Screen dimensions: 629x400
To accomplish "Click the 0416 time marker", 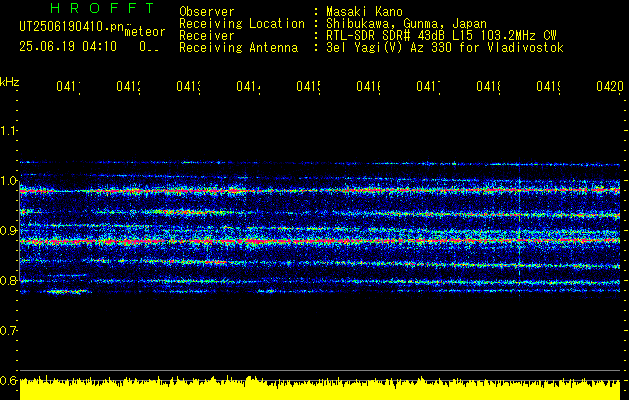I will [368, 86].
